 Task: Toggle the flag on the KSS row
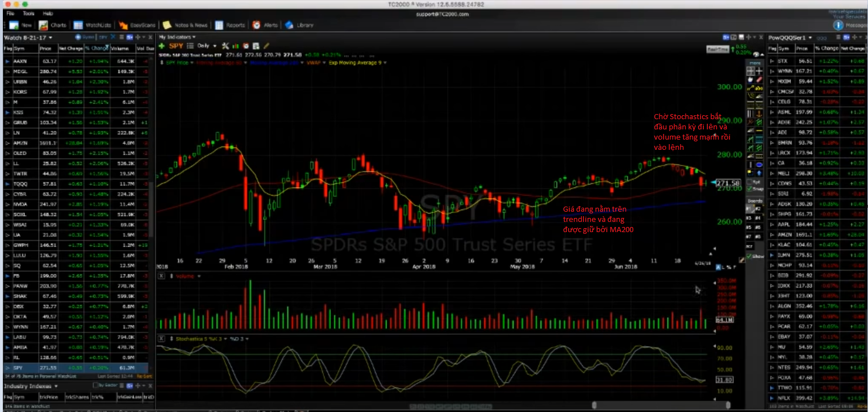coord(7,112)
